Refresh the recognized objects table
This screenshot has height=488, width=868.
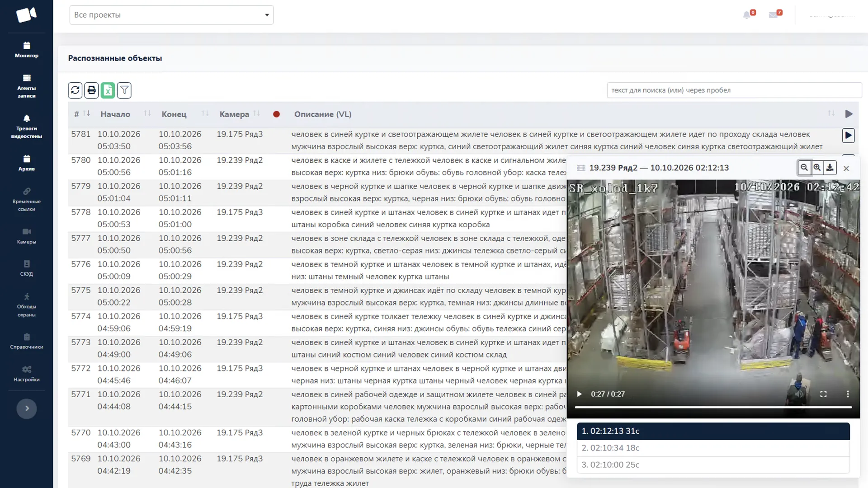[x=75, y=90]
